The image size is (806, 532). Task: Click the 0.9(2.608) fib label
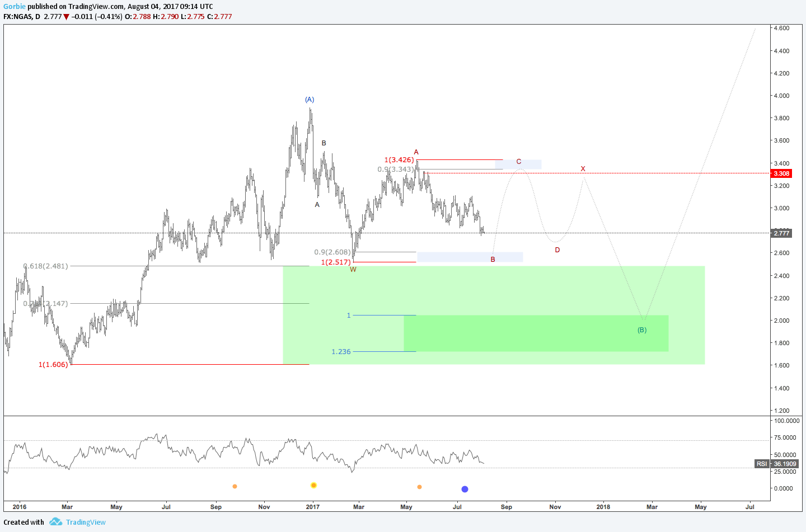coord(332,252)
